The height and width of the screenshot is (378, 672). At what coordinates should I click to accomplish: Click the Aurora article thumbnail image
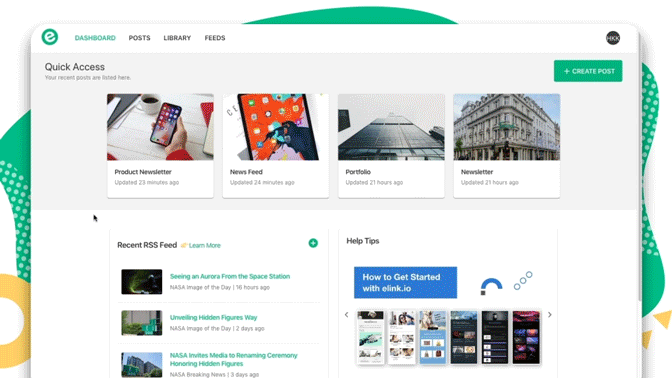142,282
